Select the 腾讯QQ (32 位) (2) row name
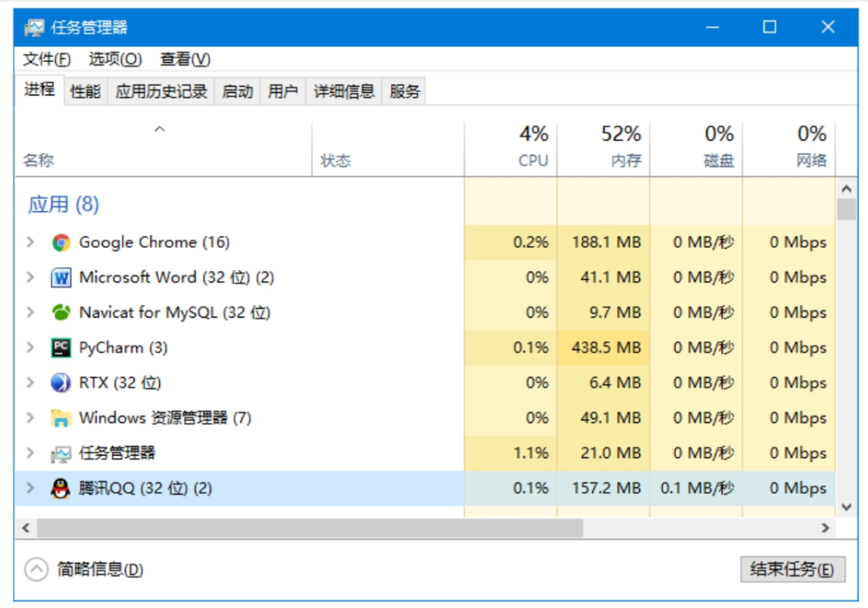This screenshot has width=868, height=608. tap(145, 489)
